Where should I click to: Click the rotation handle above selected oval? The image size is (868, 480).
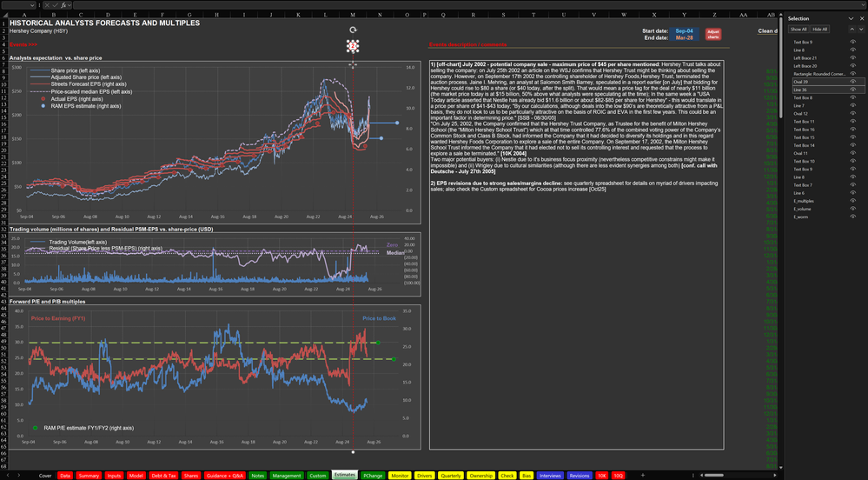pos(353,30)
